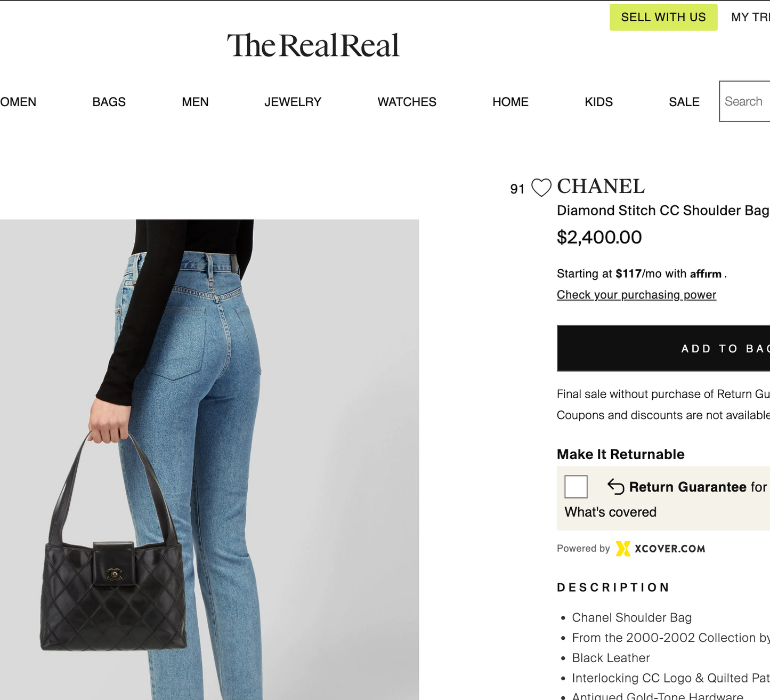Click the affirm logo text
The width and height of the screenshot is (770, 700).
pos(706,273)
